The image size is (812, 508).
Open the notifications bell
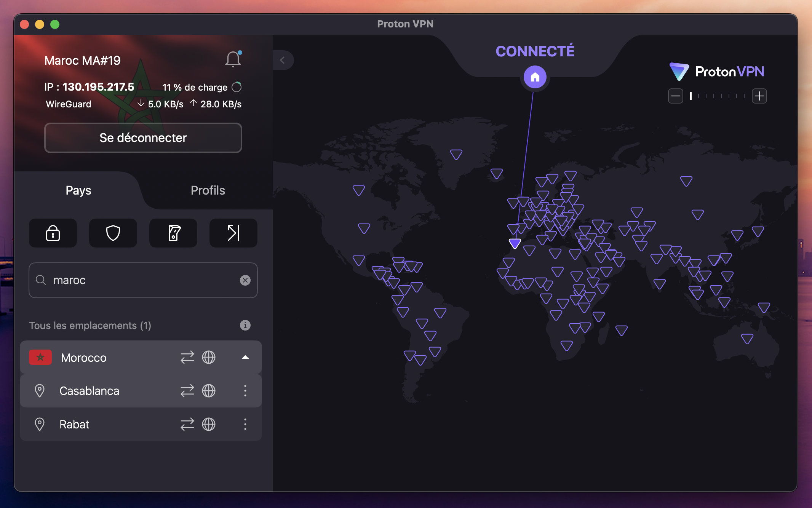coord(233,59)
